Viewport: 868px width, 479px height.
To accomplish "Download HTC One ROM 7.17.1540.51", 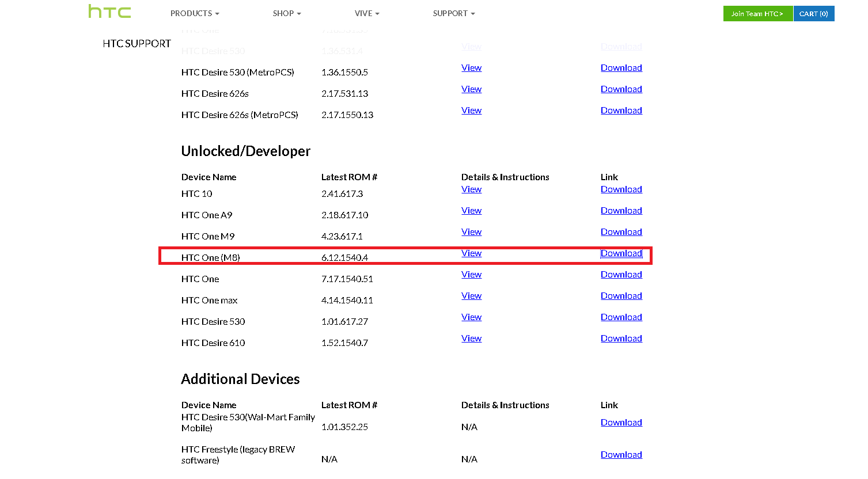I will 621,275.
